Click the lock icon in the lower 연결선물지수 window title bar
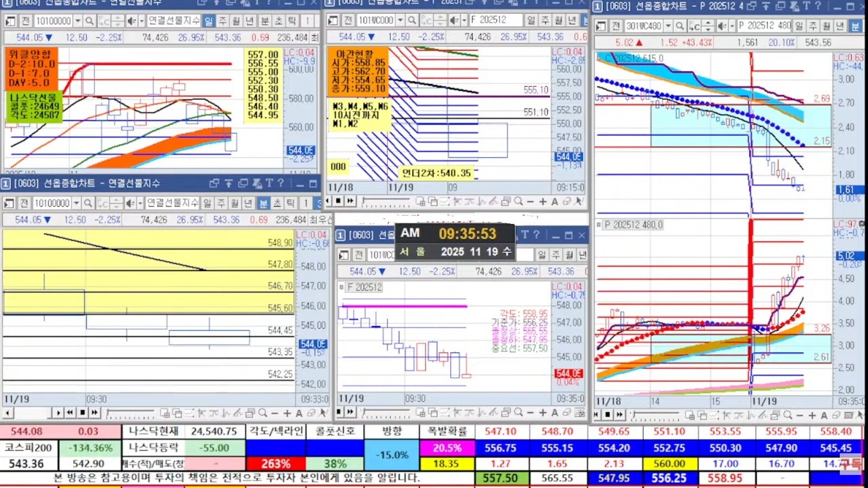Screen dimensions: 868x488 point(257,183)
